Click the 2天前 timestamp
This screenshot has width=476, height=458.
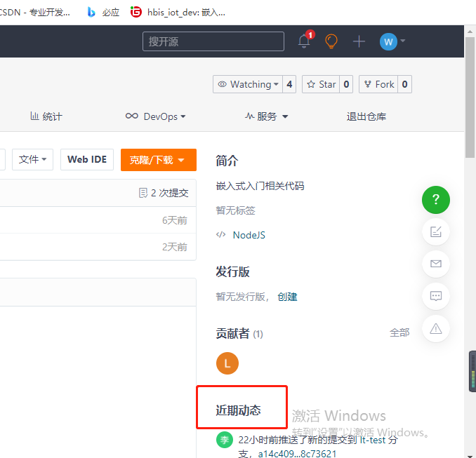pyautogui.click(x=175, y=247)
